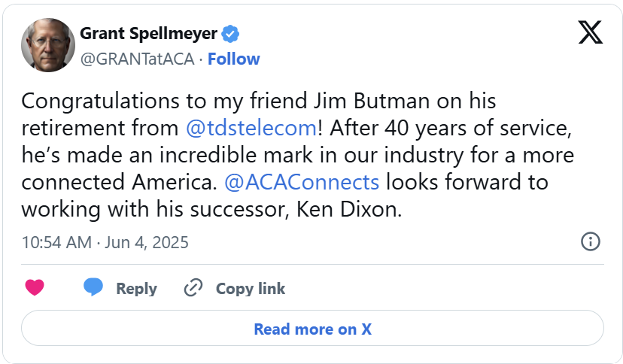Screen dimensions: 623x364
Task: Click the tweet text about Jim Butman
Action: (297, 154)
